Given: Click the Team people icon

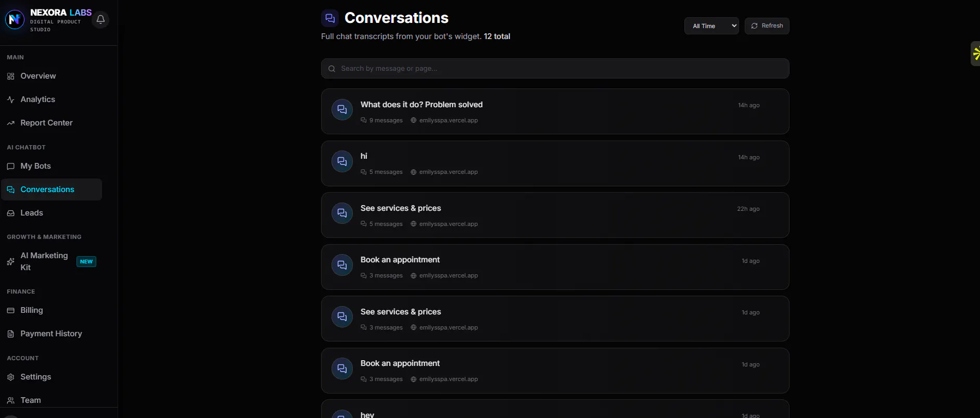Looking at the screenshot, I should (x=10, y=401).
